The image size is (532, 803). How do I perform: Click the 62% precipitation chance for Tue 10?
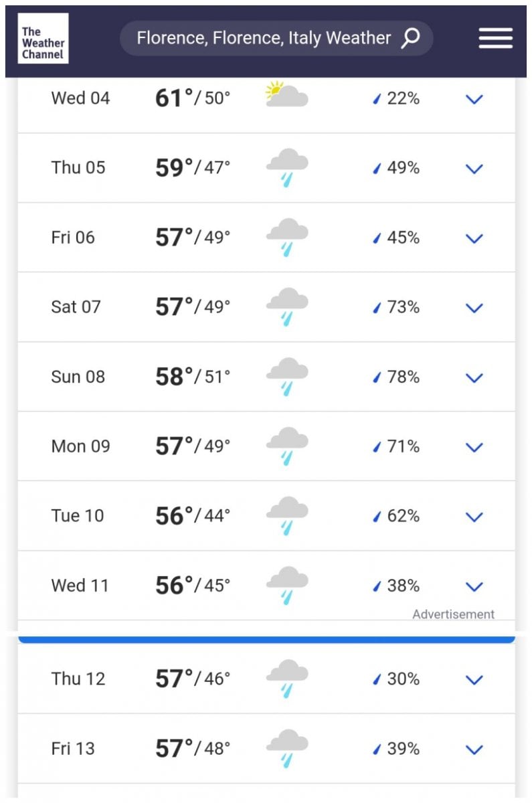click(403, 516)
